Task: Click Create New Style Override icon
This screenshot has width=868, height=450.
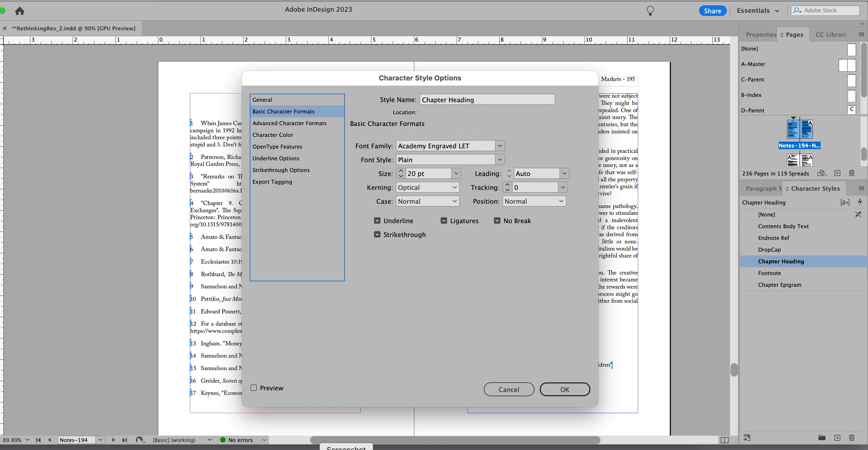Action: [845, 202]
